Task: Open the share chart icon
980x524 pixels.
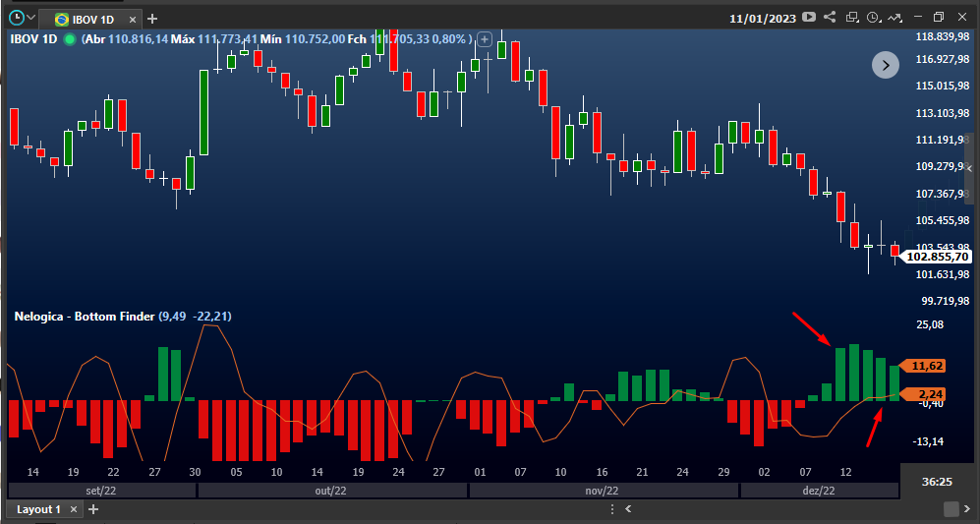Action: (x=830, y=17)
